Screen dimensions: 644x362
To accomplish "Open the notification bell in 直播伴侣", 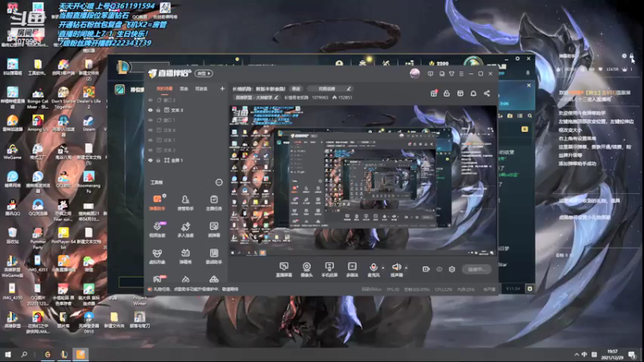I will [473, 93].
